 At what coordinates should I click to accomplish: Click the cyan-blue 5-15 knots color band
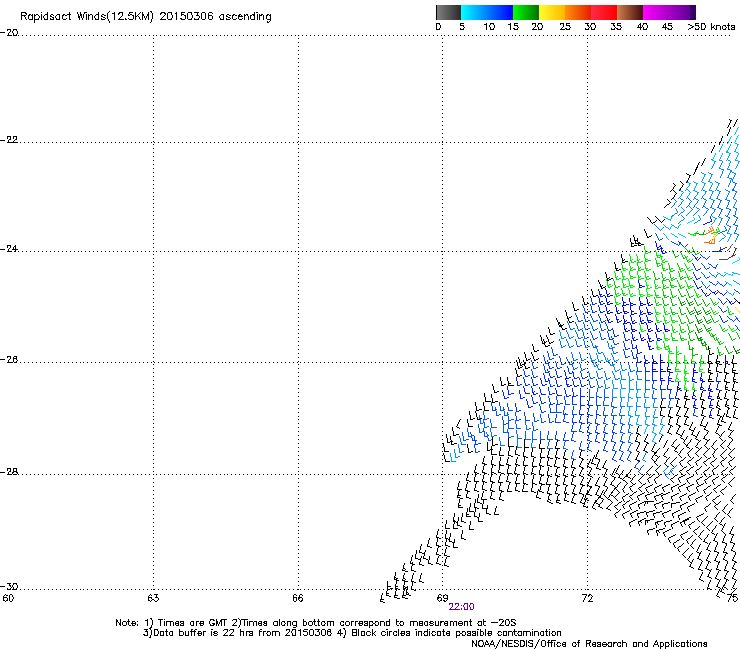point(487,12)
